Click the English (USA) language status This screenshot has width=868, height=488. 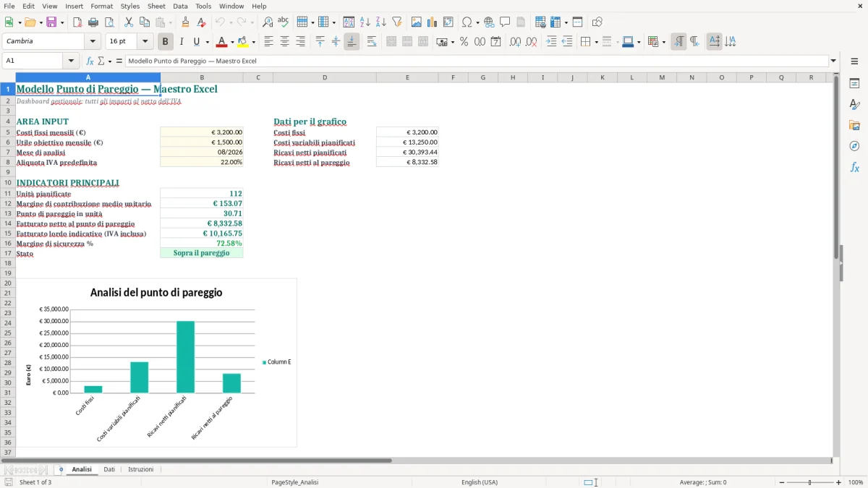(x=480, y=482)
